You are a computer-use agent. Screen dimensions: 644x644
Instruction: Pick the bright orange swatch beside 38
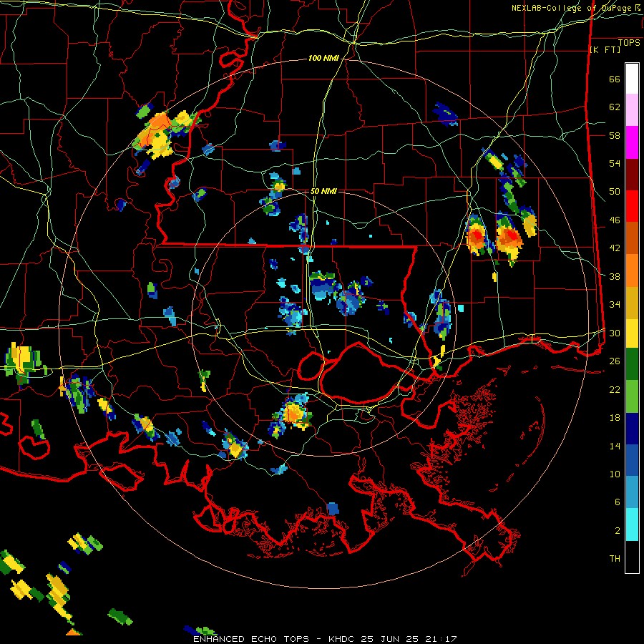click(x=632, y=270)
